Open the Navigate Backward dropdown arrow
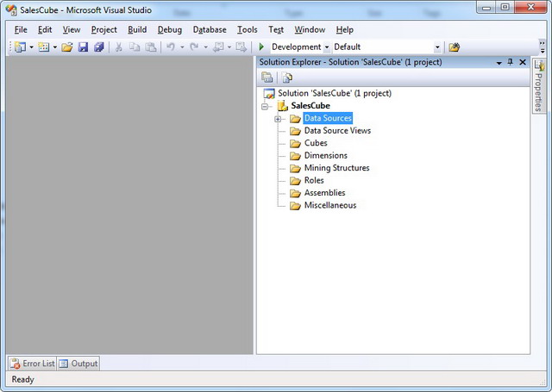552x392 pixels. pos(229,47)
